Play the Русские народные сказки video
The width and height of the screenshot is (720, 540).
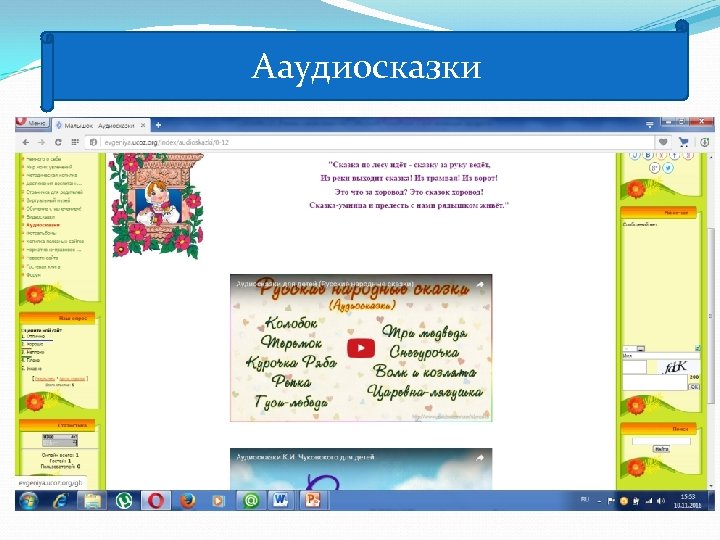[360, 348]
